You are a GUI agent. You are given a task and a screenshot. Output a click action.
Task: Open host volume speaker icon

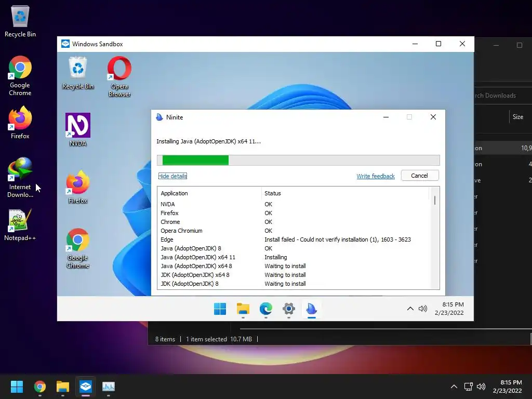tap(481, 387)
